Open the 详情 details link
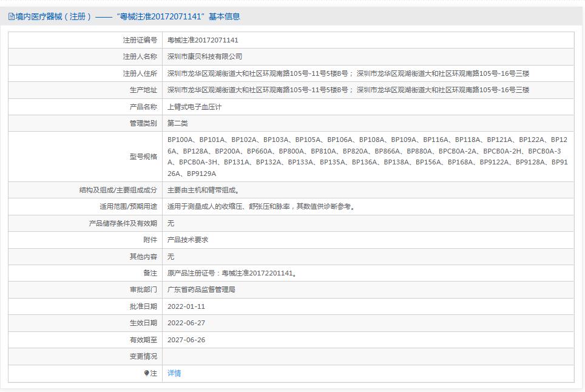 coord(173,373)
